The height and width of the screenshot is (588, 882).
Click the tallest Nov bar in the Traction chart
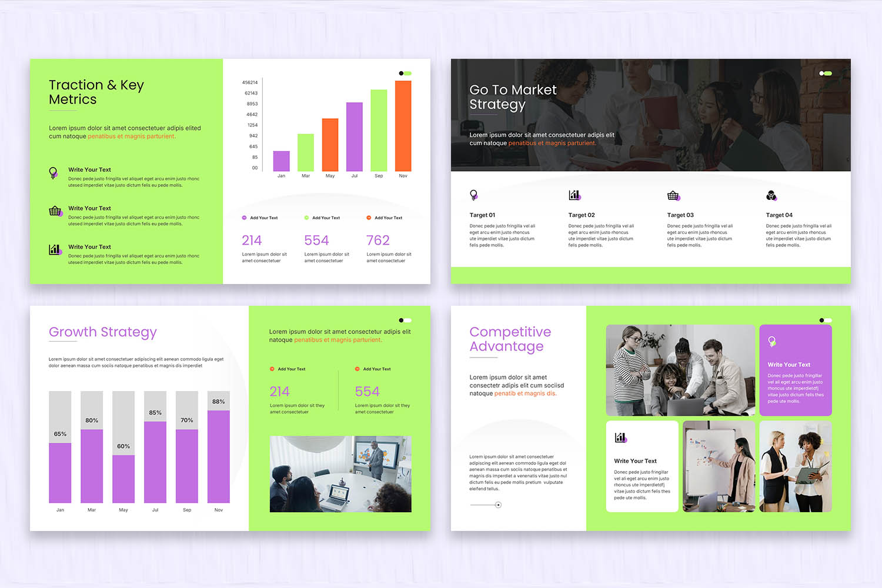point(403,125)
